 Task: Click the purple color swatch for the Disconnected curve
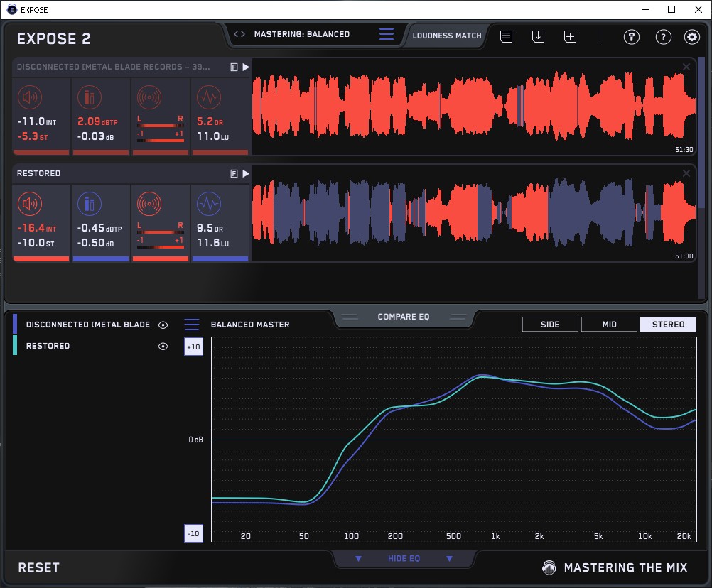click(15, 325)
